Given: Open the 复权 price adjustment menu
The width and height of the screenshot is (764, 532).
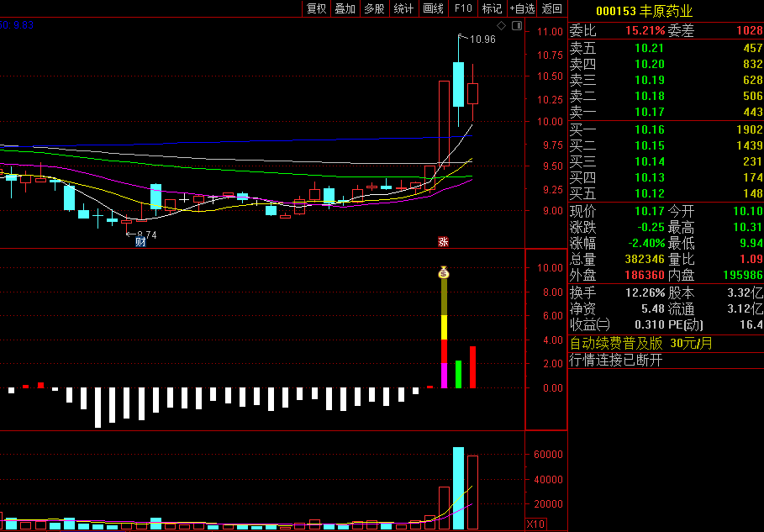Looking at the screenshot, I should tap(316, 8).
